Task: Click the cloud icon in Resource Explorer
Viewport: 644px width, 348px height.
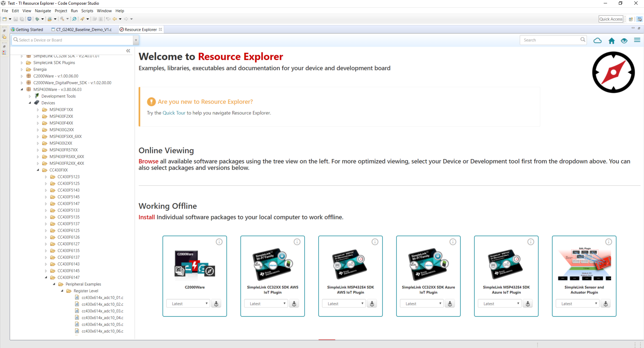Action: coord(597,40)
